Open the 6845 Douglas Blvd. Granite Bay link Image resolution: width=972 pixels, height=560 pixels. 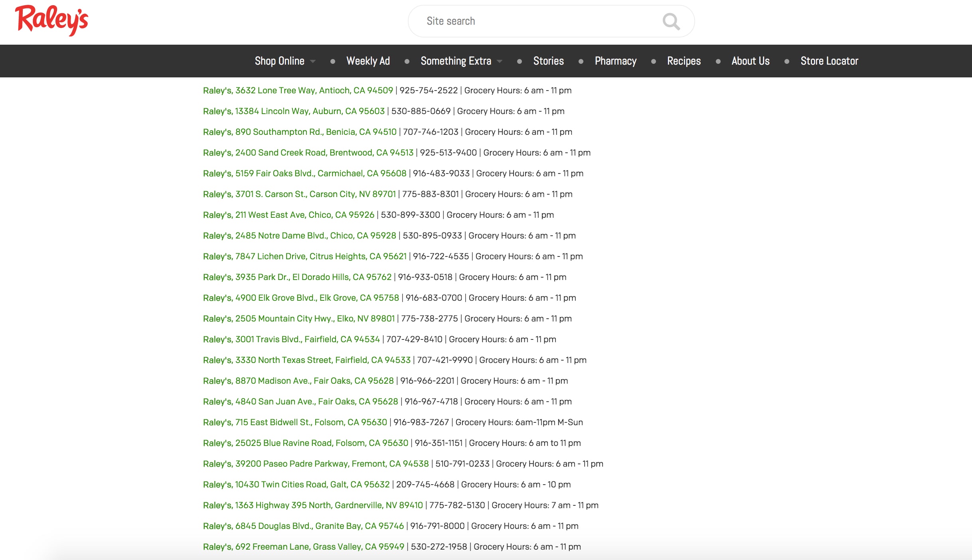(x=303, y=526)
